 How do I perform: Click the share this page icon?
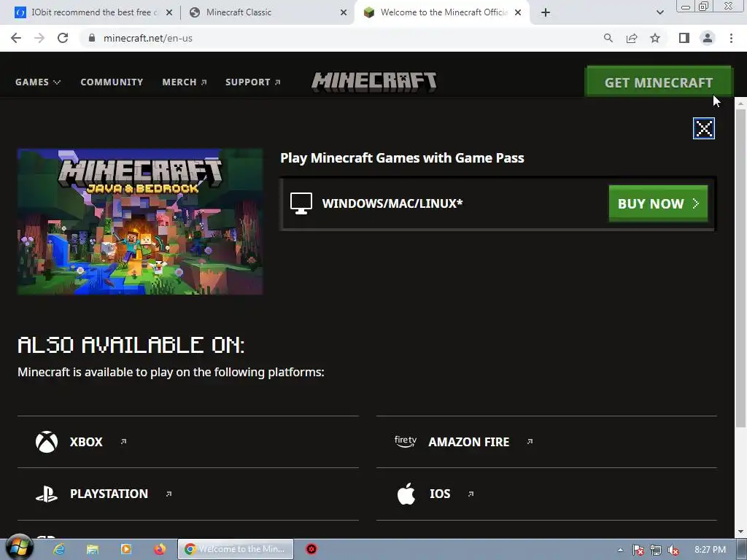point(632,38)
